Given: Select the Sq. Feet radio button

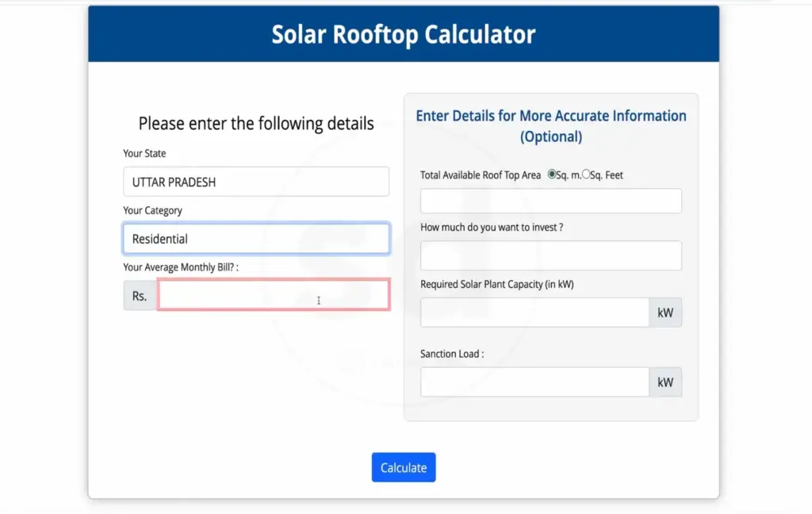Looking at the screenshot, I should (586, 174).
